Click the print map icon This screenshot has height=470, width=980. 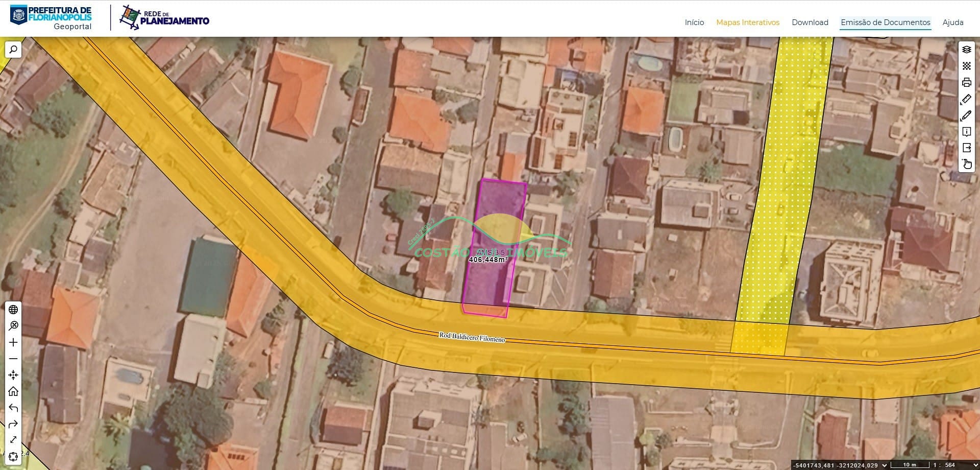(x=966, y=82)
